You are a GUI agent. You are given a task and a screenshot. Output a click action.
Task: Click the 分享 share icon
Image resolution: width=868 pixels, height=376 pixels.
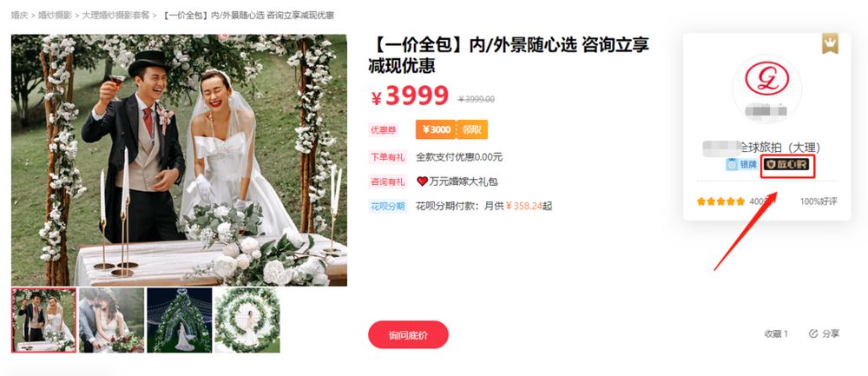(x=813, y=333)
